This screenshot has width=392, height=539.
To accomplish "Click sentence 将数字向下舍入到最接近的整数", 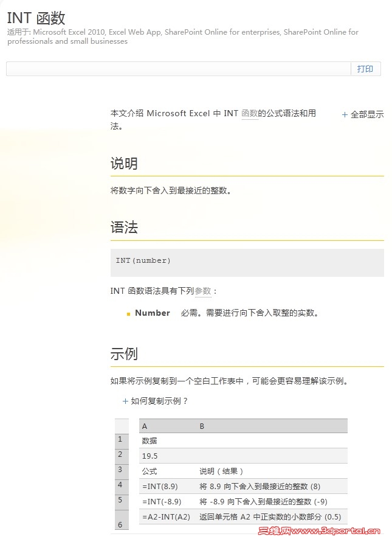I will 171,190.
